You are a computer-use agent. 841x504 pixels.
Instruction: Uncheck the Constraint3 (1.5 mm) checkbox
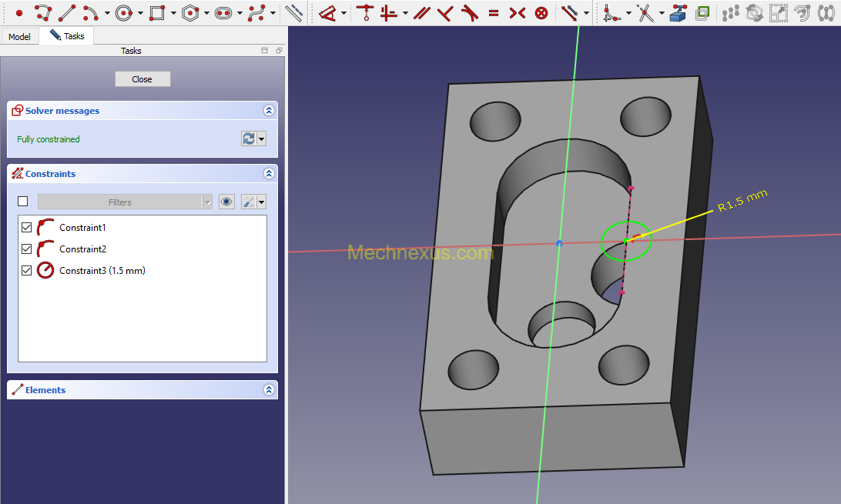[26, 271]
